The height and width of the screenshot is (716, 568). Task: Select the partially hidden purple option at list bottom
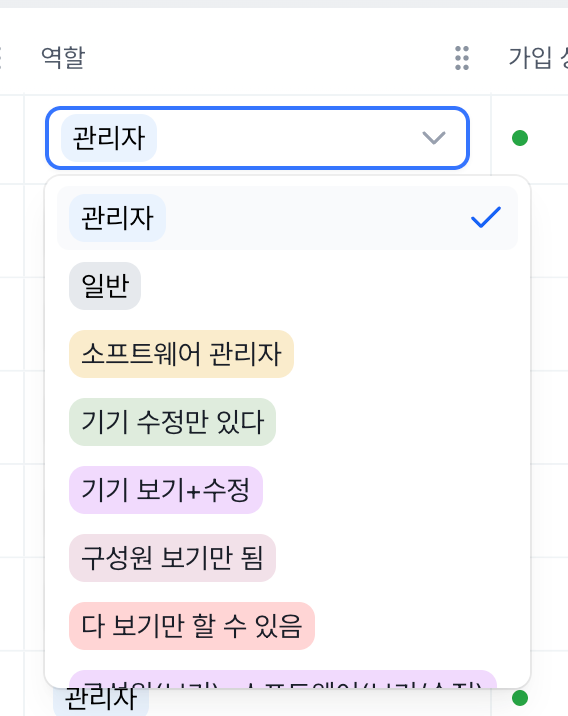pos(283,679)
